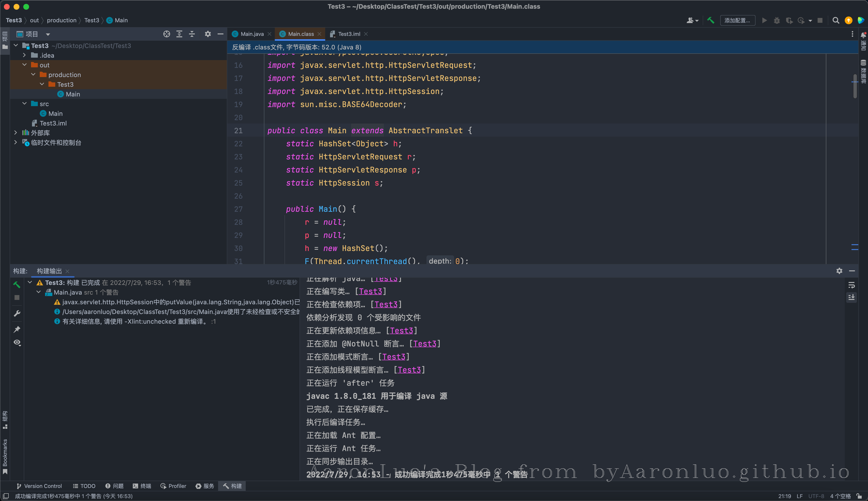Open editor tabs more options menu
The height and width of the screenshot is (501, 868).
tap(852, 34)
